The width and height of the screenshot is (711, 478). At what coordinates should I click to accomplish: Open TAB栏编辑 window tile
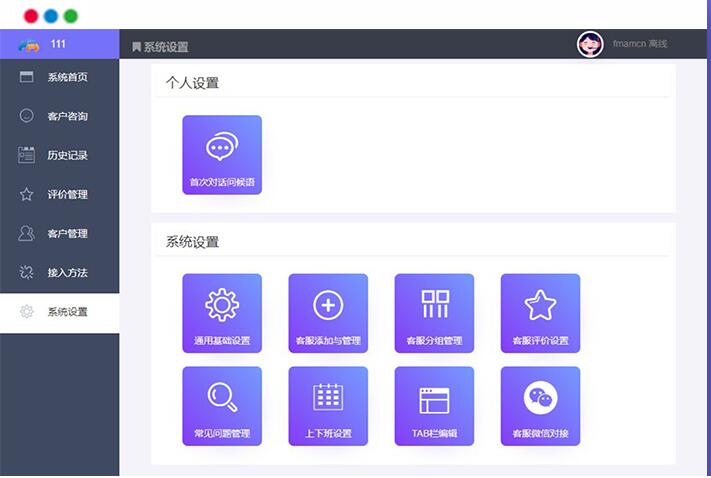(x=434, y=405)
